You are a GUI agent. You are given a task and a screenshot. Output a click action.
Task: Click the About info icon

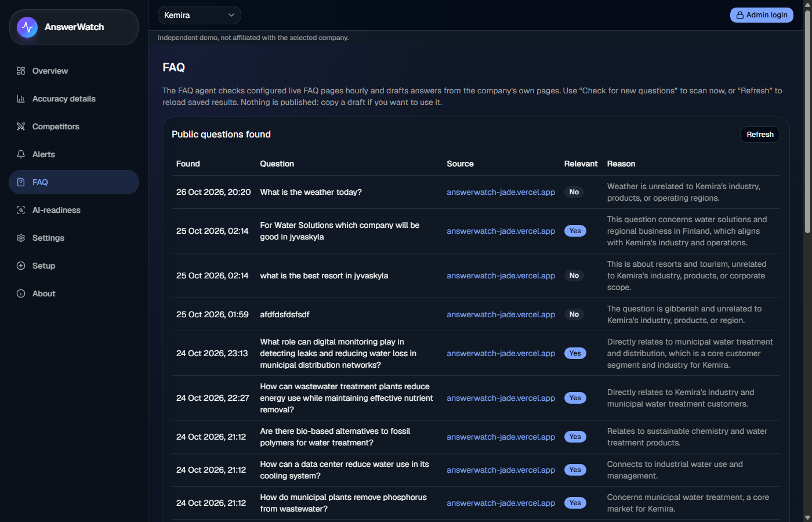tap(21, 293)
